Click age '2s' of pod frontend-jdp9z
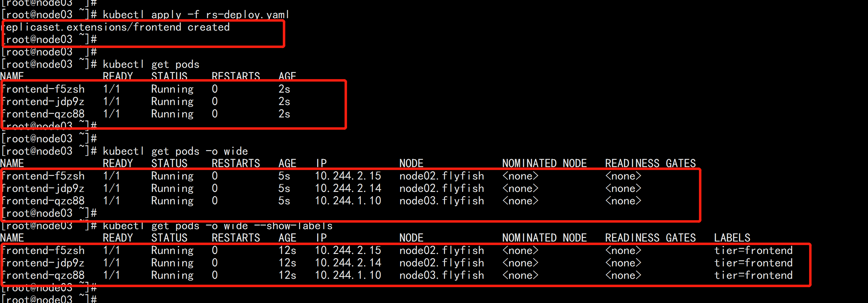Image resolution: width=868 pixels, height=303 pixels. tap(284, 102)
